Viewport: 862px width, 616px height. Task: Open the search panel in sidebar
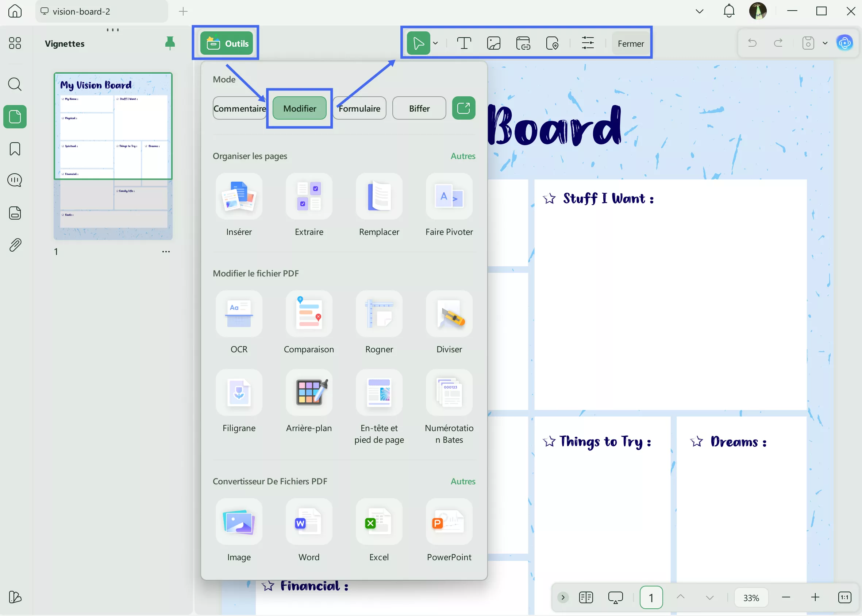pos(15,84)
